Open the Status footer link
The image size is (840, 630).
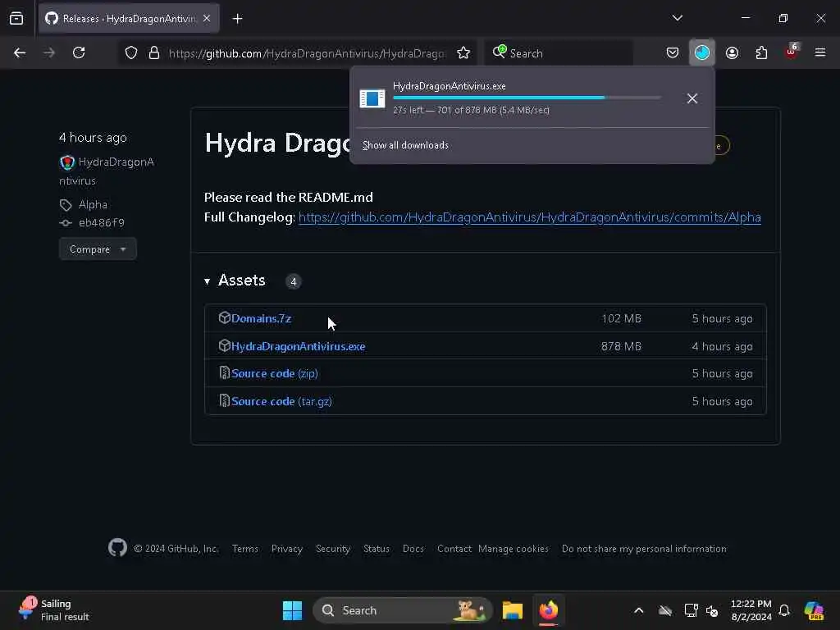tap(377, 549)
